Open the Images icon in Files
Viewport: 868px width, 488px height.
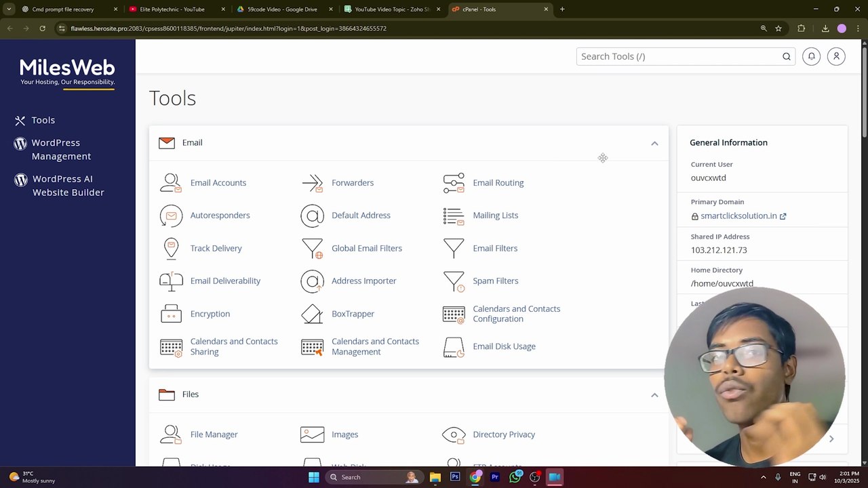click(312, 434)
